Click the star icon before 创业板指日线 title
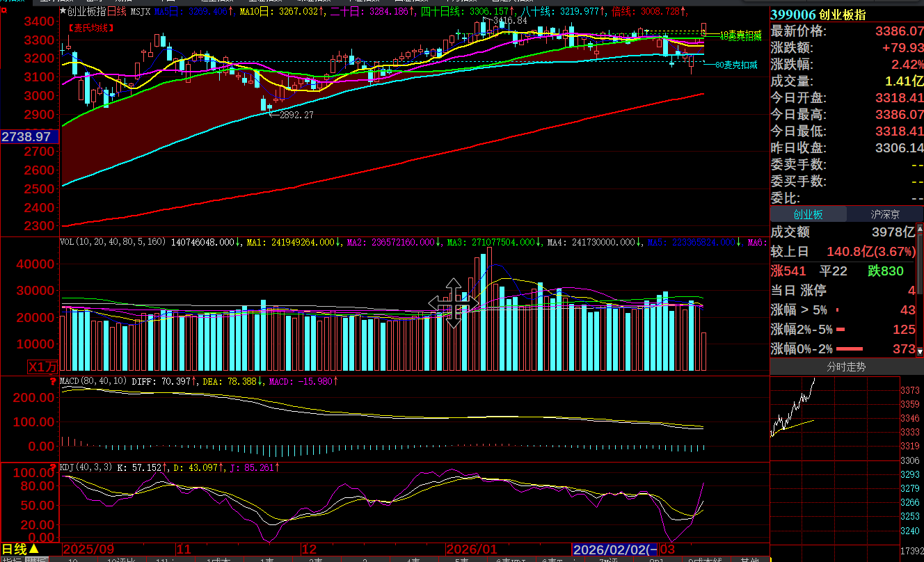 [x=63, y=11]
